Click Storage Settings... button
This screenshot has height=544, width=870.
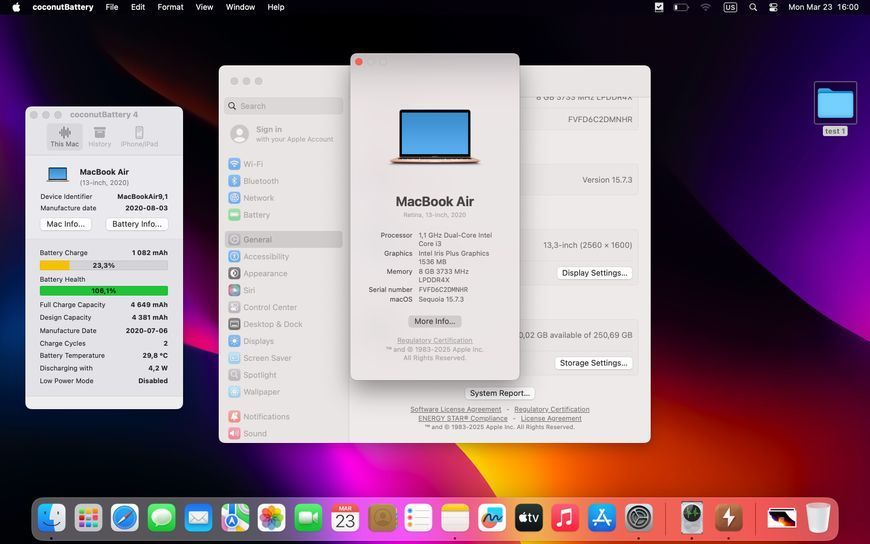click(593, 363)
